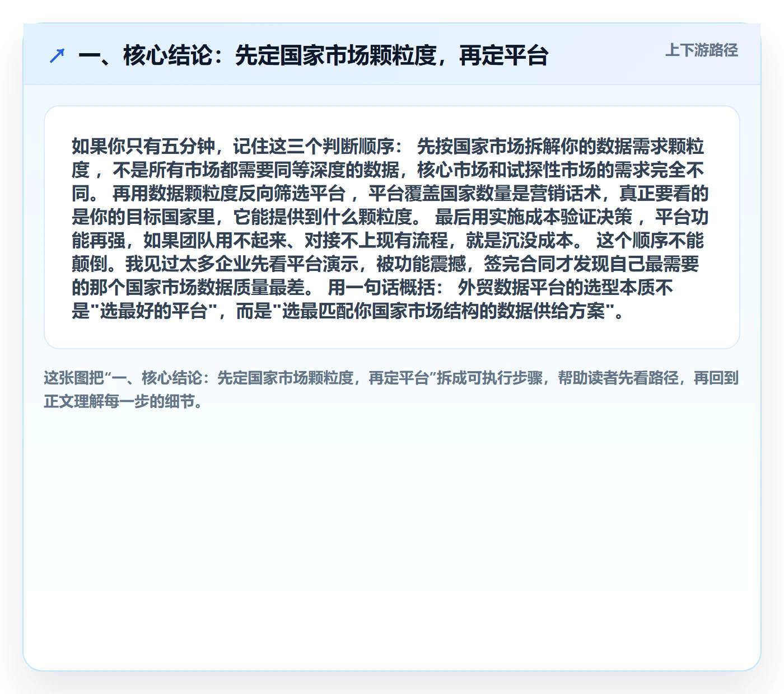Click the heading 一、核心结论：先定国家市场颗粒度，再定平台
The image size is (784, 694).
(313, 55)
